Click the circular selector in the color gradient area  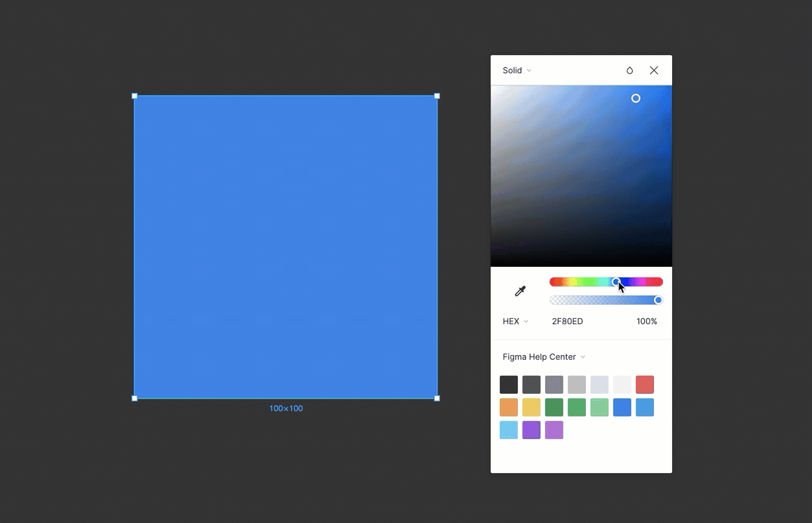point(636,98)
